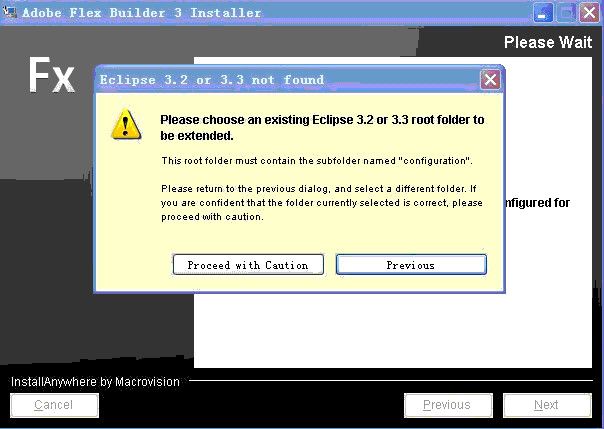Click the Fx Flex Builder logo
Image resolution: width=604 pixels, height=429 pixels.
(x=51, y=75)
